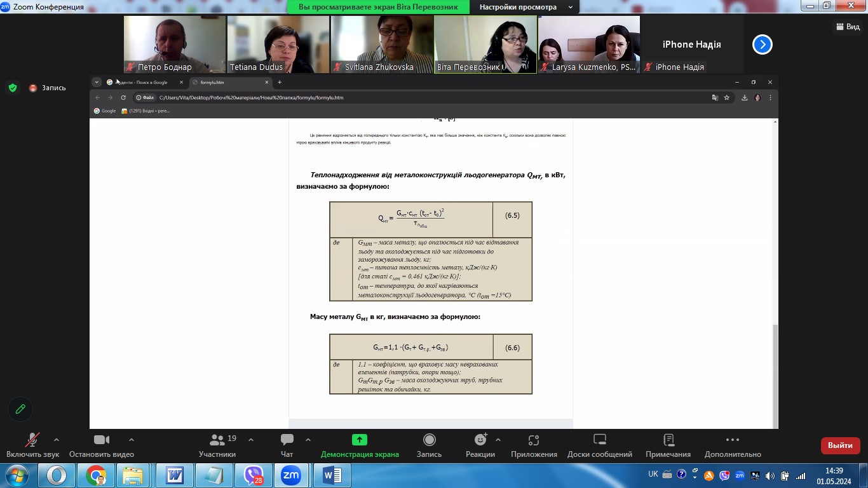Click the Windows Start button
The width and height of the screenshot is (868, 488).
(17, 475)
